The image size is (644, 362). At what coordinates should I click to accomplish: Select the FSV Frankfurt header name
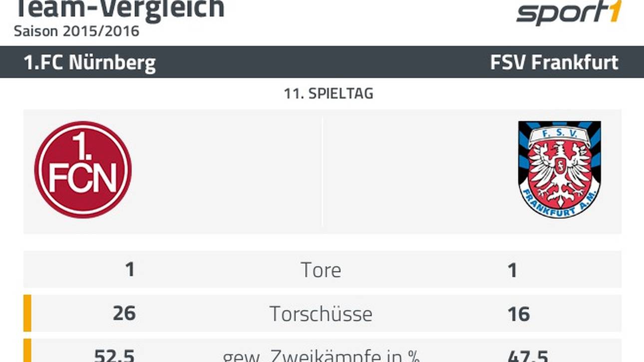click(554, 62)
